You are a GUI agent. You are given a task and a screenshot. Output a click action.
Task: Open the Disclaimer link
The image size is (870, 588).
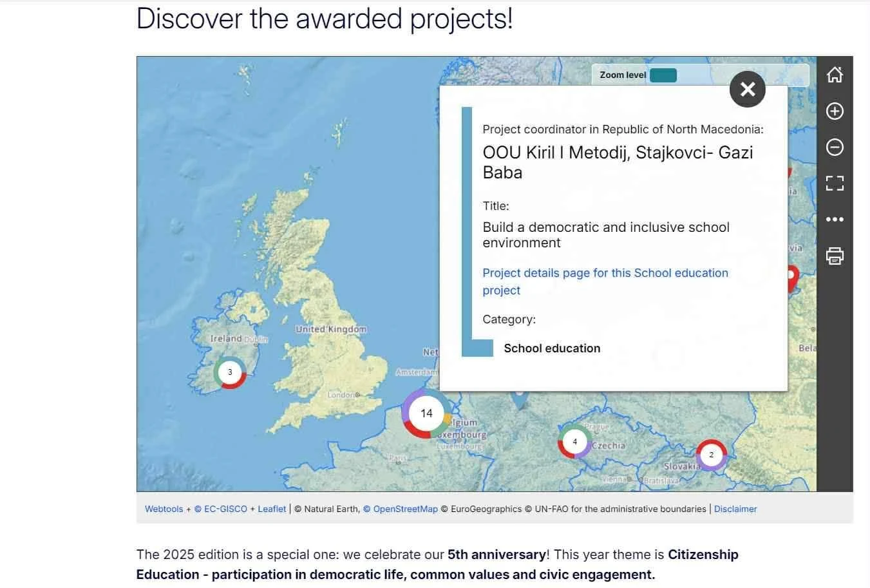[x=735, y=509]
